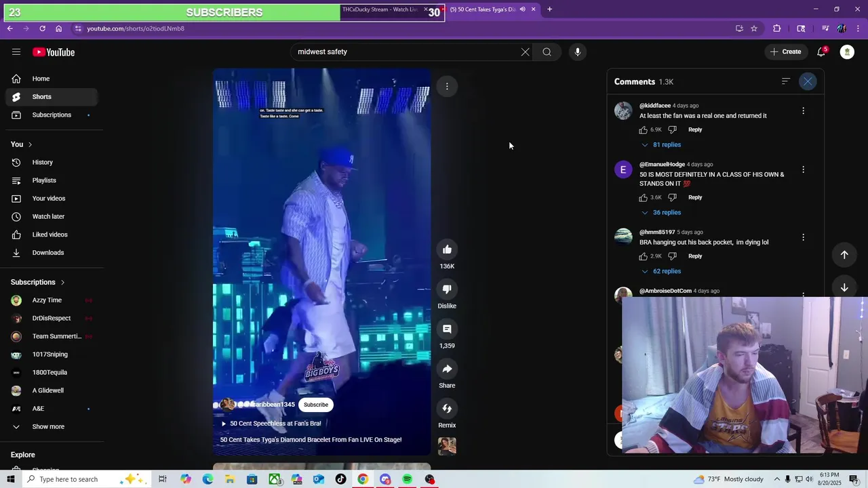Dislike @kiddfacee's comment
868x488 pixels.
672,129
